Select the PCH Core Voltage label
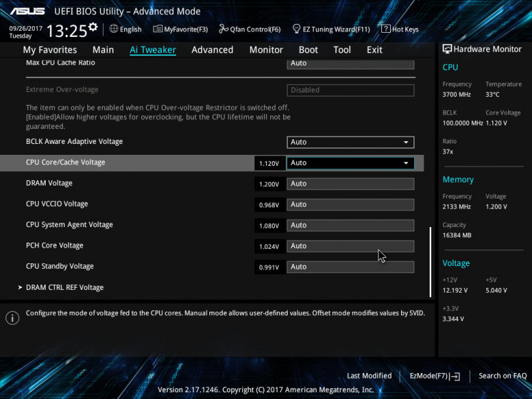Viewport: 532px width, 399px height. [x=55, y=246]
